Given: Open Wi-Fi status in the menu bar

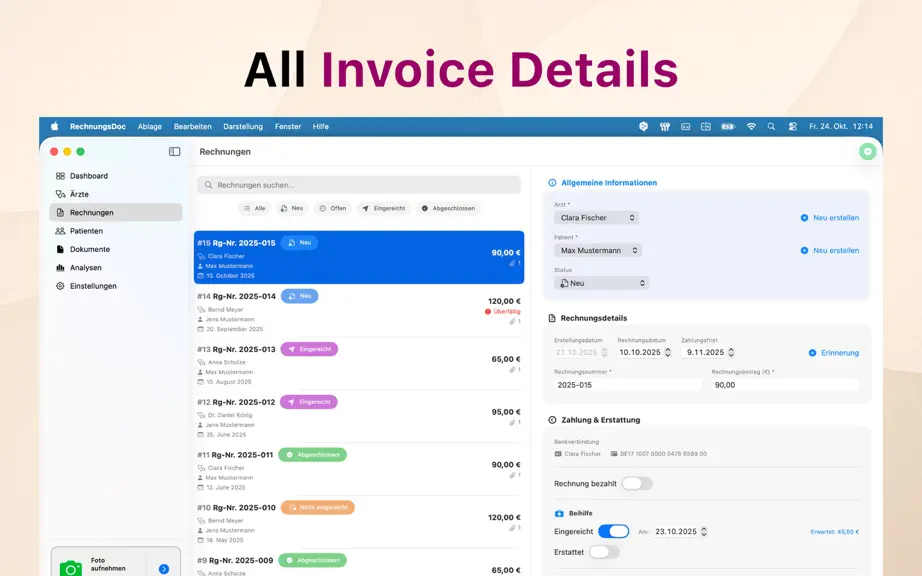Looking at the screenshot, I should (751, 126).
